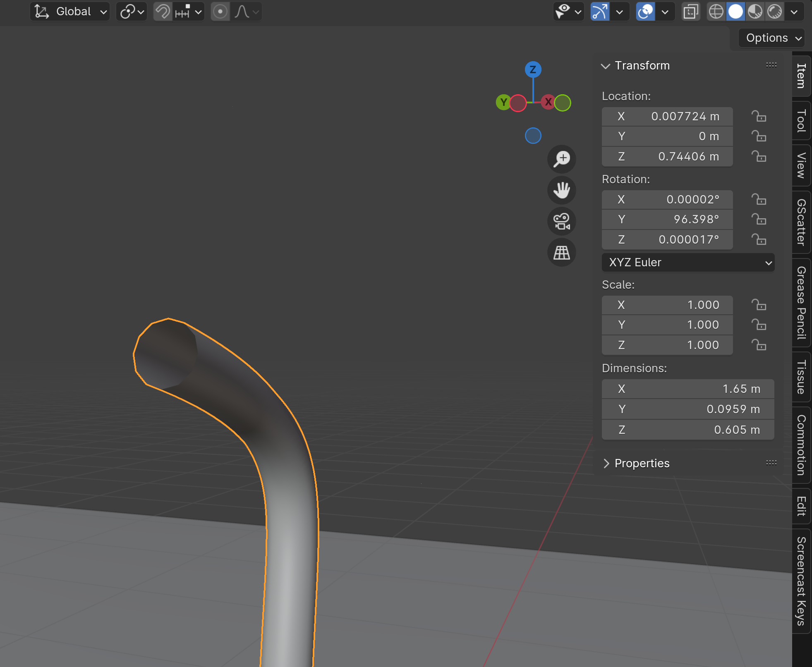Open the Tissue sidebar tab
Viewport: 812px width, 667px height.
(801, 377)
